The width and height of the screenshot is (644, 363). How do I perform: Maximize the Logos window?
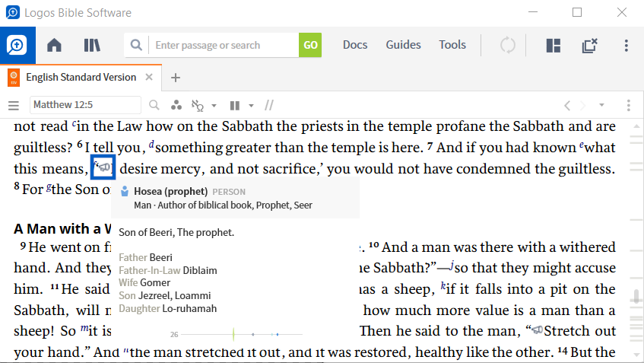pos(577,12)
